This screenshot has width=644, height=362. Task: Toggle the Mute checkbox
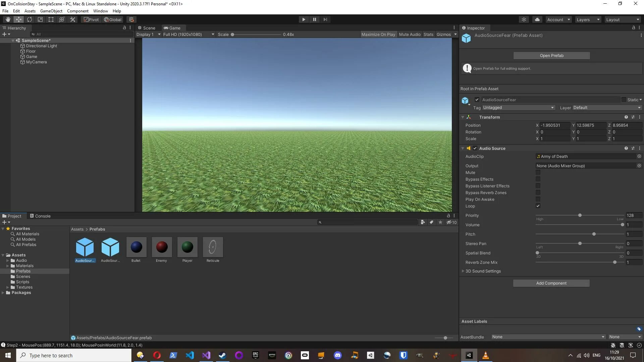tap(538, 173)
